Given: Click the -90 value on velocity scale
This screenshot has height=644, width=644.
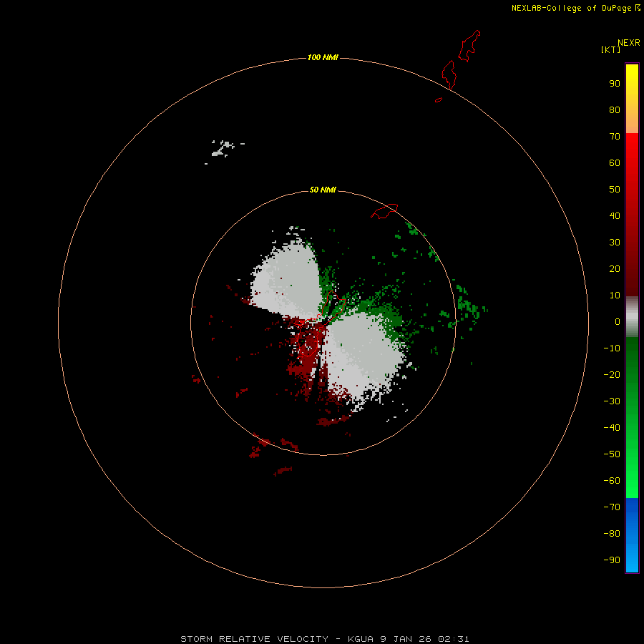Looking at the screenshot, I should pos(612,560).
